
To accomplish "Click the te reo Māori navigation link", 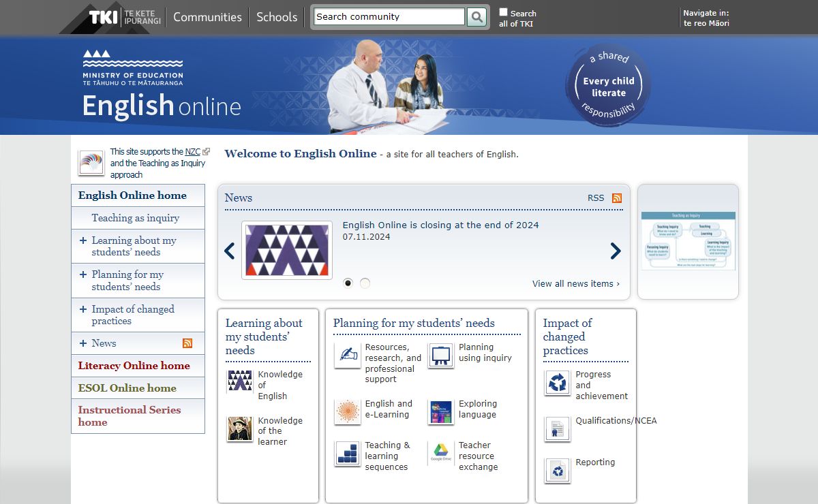I will tap(706, 23).
